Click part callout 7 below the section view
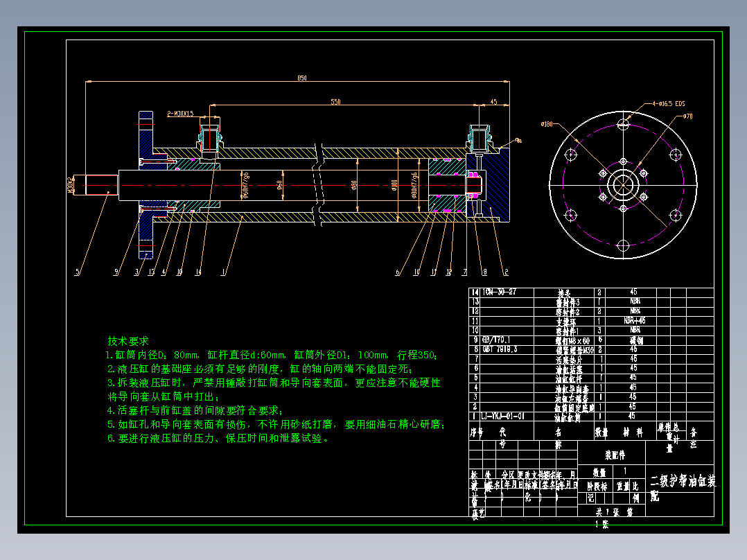This screenshot has height=560, width=747. pos(464,272)
